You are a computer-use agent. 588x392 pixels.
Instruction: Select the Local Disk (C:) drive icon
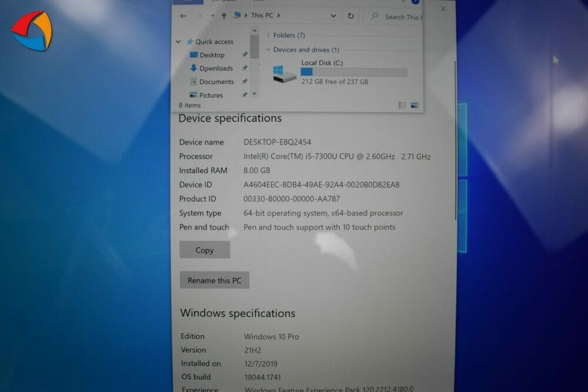click(284, 73)
